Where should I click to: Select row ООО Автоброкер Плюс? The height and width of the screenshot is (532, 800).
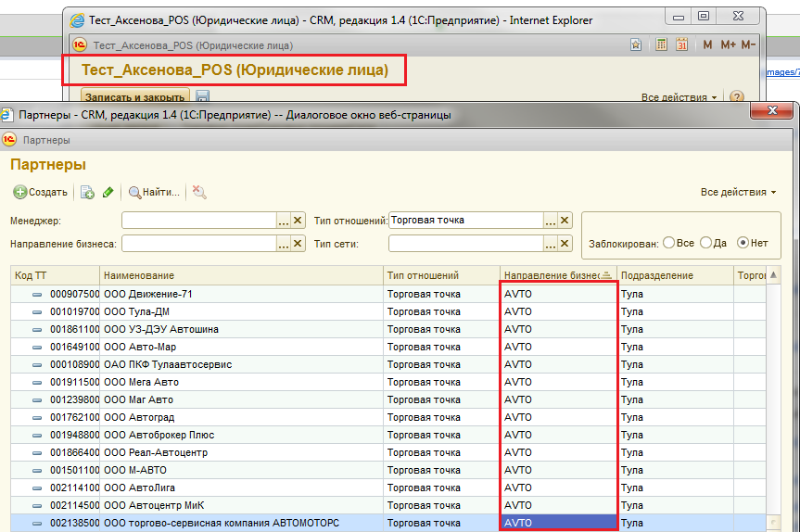[388, 435]
